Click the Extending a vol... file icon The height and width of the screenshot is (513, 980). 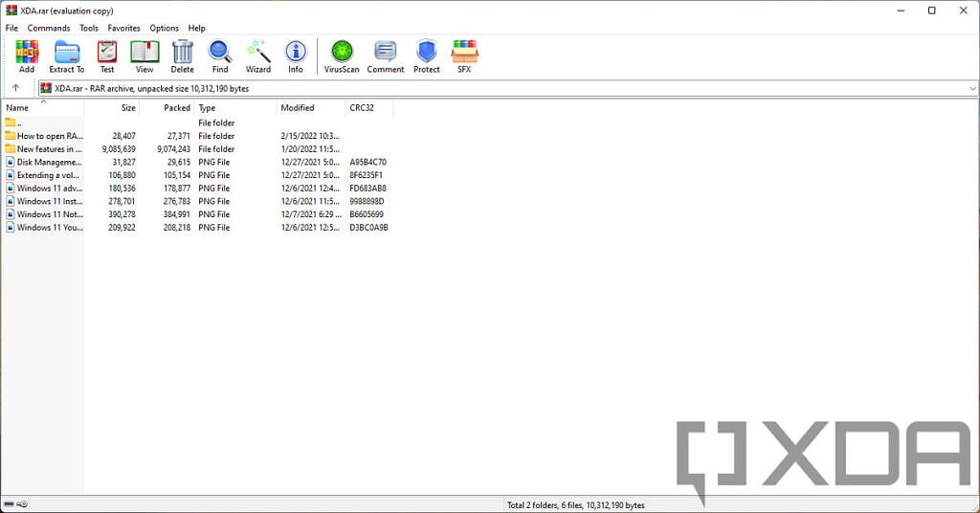(x=10, y=175)
